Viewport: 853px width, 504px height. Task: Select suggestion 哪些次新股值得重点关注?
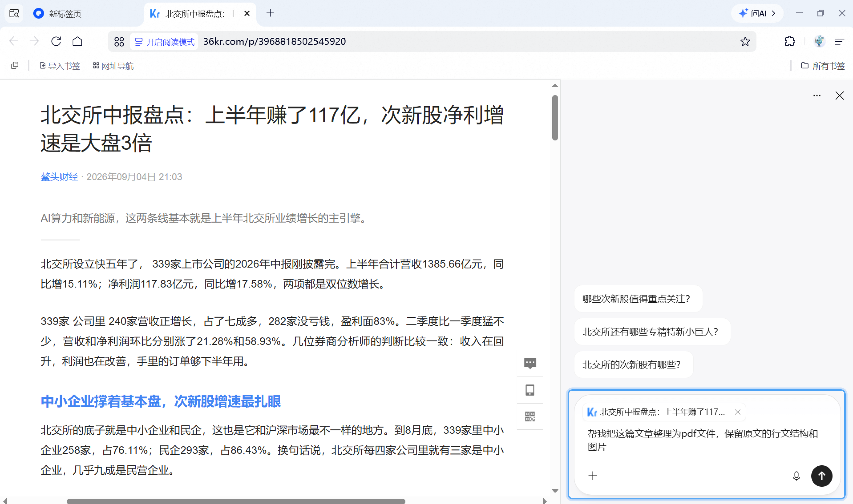click(x=638, y=299)
